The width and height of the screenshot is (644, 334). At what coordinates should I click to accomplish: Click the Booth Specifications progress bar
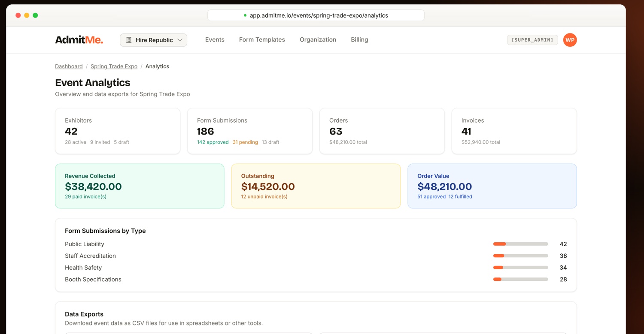click(x=520, y=280)
